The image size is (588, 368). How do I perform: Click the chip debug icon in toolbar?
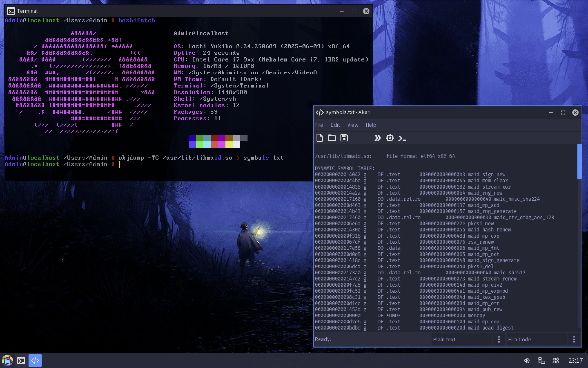390,138
